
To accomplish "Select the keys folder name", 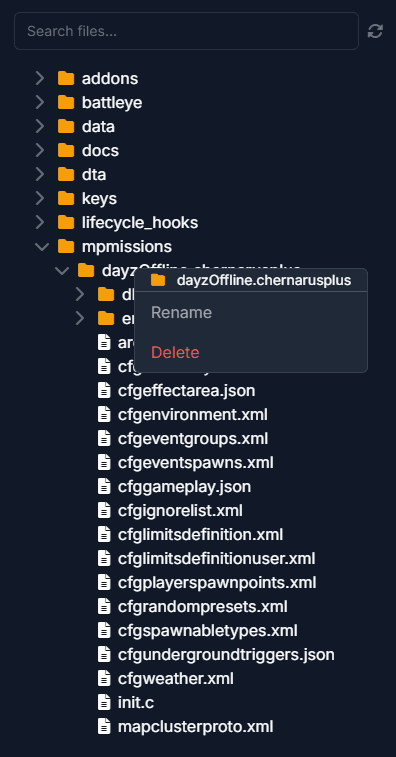I will click(x=99, y=199).
